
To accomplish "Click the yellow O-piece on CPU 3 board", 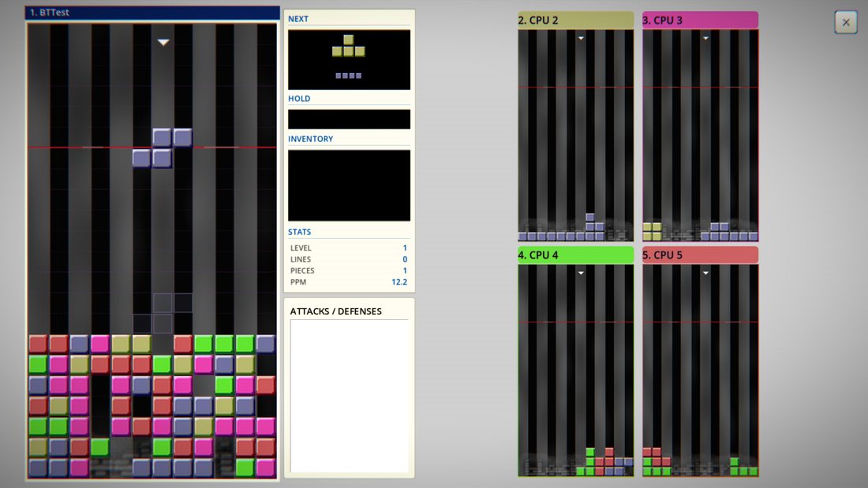I will click(x=652, y=232).
